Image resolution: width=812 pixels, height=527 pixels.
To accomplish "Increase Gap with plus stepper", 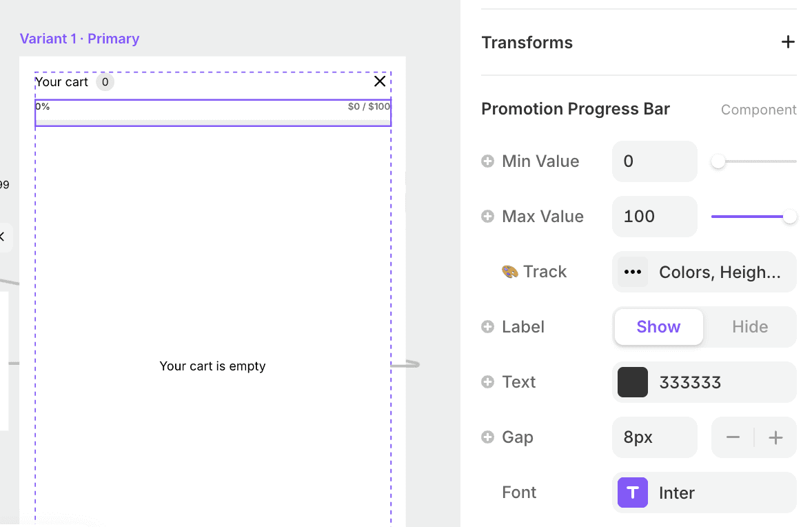I will [x=775, y=437].
